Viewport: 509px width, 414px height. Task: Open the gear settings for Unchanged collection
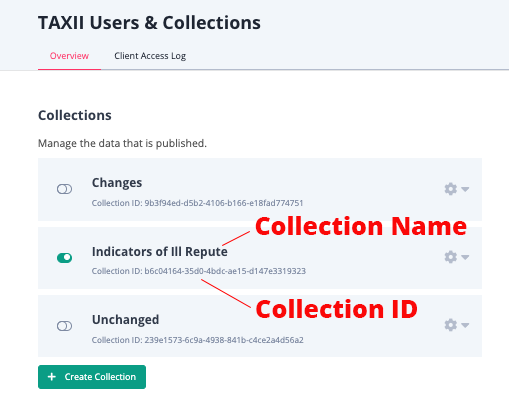(450, 325)
